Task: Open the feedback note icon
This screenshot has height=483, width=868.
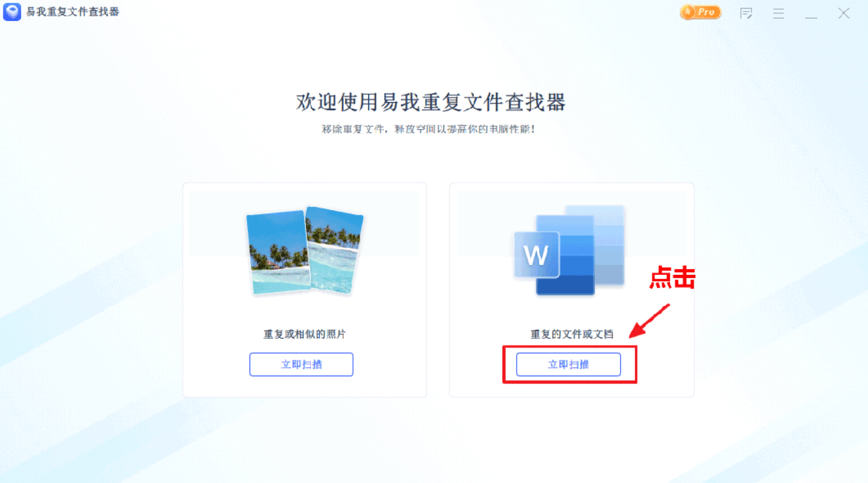Action: coord(745,13)
